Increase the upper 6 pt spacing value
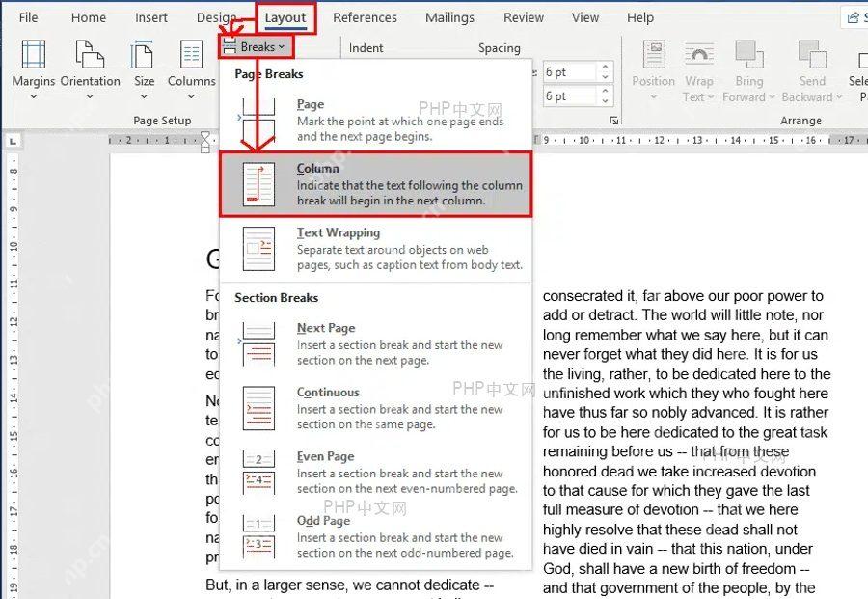Viewport: 868px width, 599px height. coord(606,67)
